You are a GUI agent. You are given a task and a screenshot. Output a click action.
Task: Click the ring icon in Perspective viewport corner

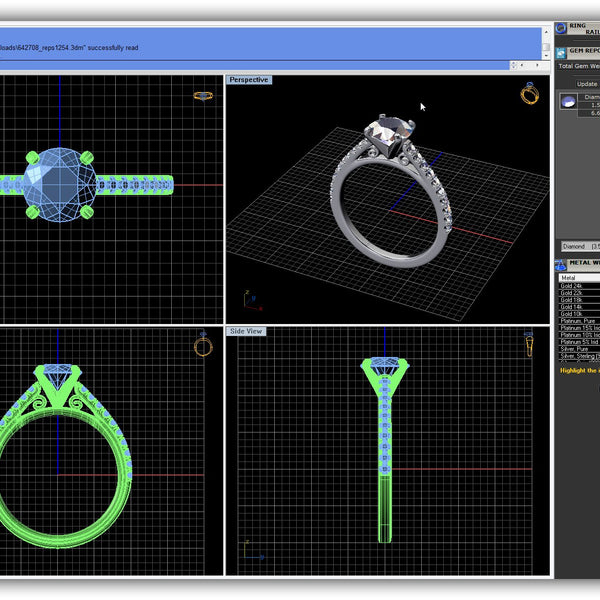pyautogui.click(x=529, y=95)
